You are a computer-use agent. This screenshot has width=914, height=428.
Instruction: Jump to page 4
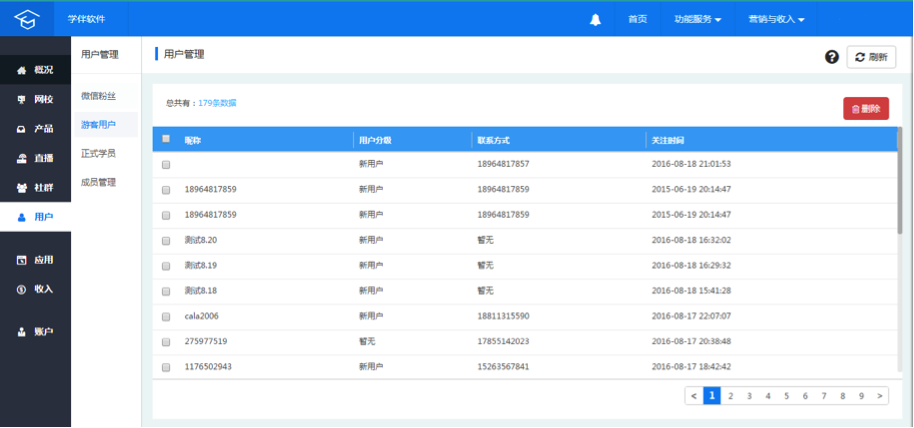pyautogui.click(x=768, y=396)
